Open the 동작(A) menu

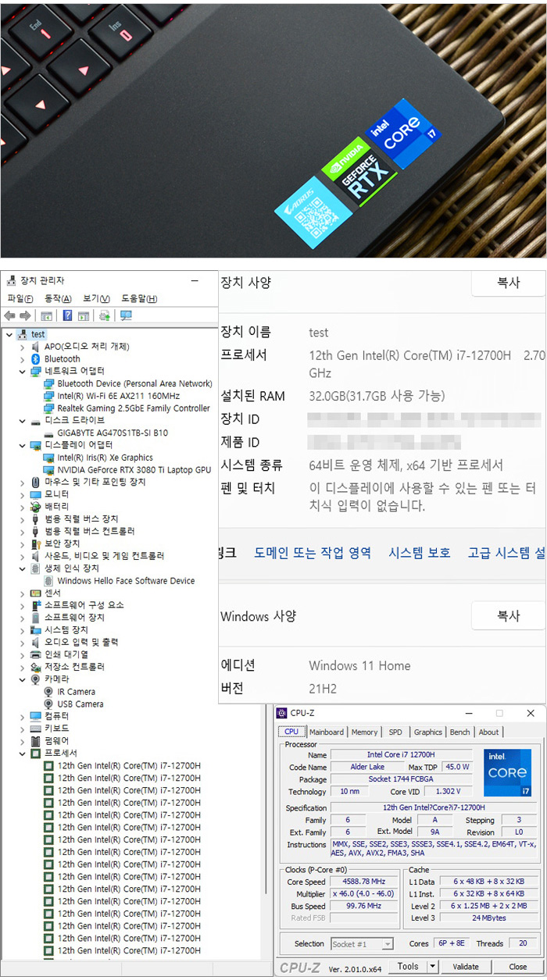(58, 298)
